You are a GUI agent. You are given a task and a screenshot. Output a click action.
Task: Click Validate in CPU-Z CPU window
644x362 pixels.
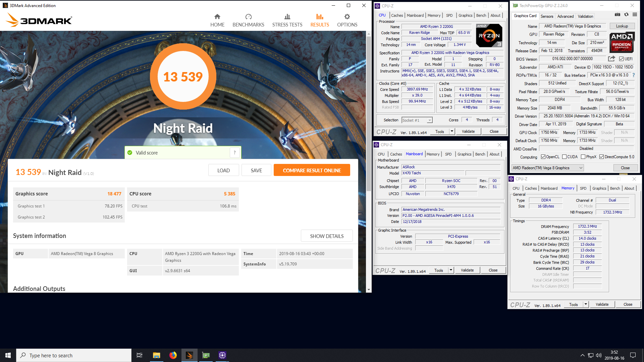click(x=468, y=131)
